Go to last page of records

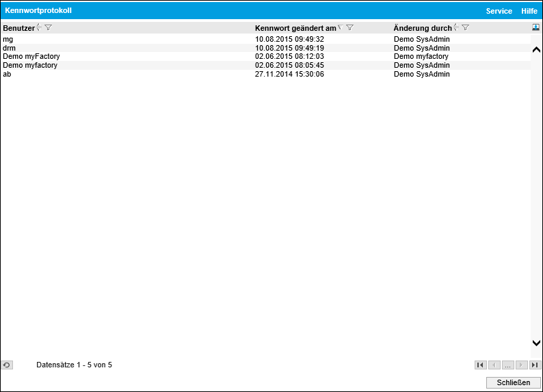535,365
